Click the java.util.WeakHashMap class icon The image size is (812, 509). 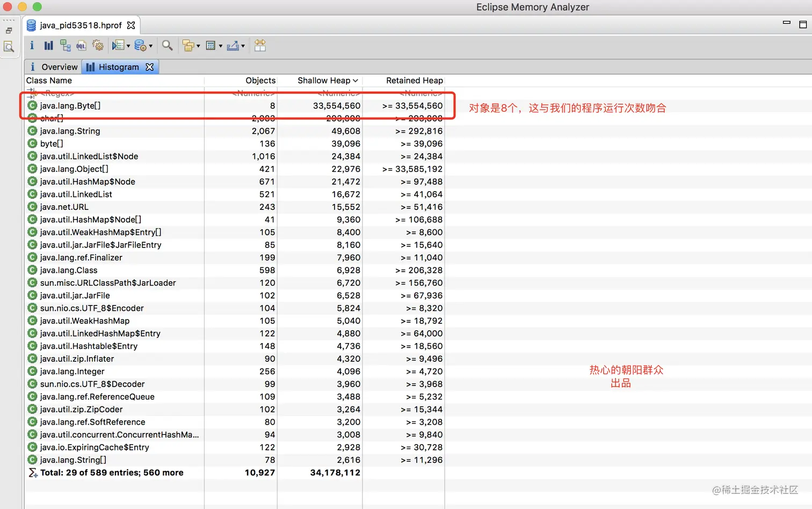point(33,321)
